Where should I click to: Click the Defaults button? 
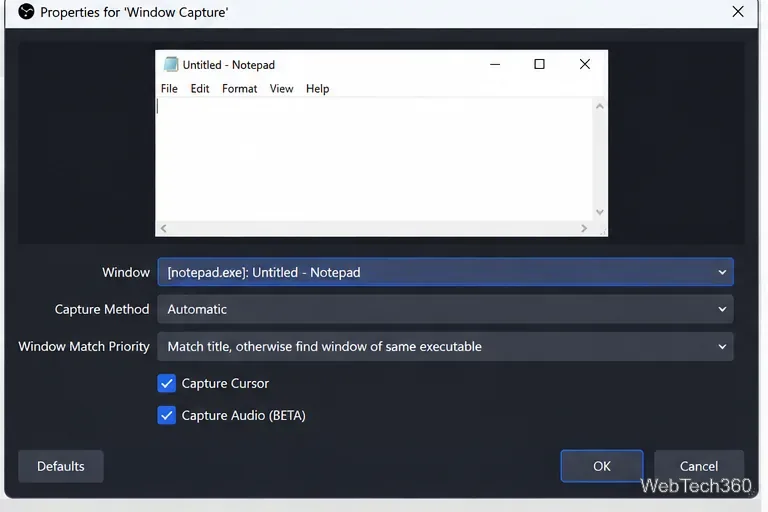[x=61, y=466]
